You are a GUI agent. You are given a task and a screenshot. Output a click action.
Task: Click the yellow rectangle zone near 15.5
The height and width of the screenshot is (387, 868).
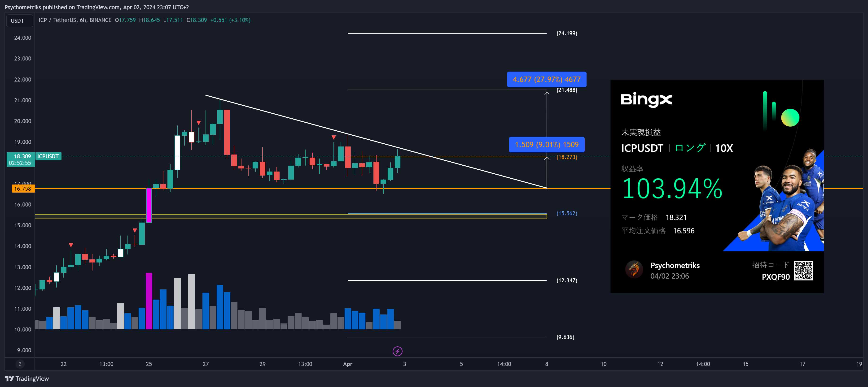pos(291,216)
